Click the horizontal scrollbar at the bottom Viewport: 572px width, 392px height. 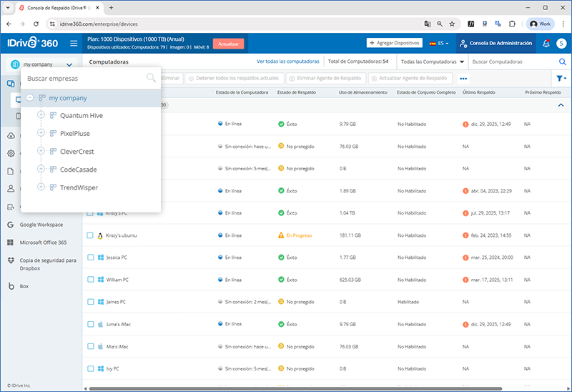[286, 388]
